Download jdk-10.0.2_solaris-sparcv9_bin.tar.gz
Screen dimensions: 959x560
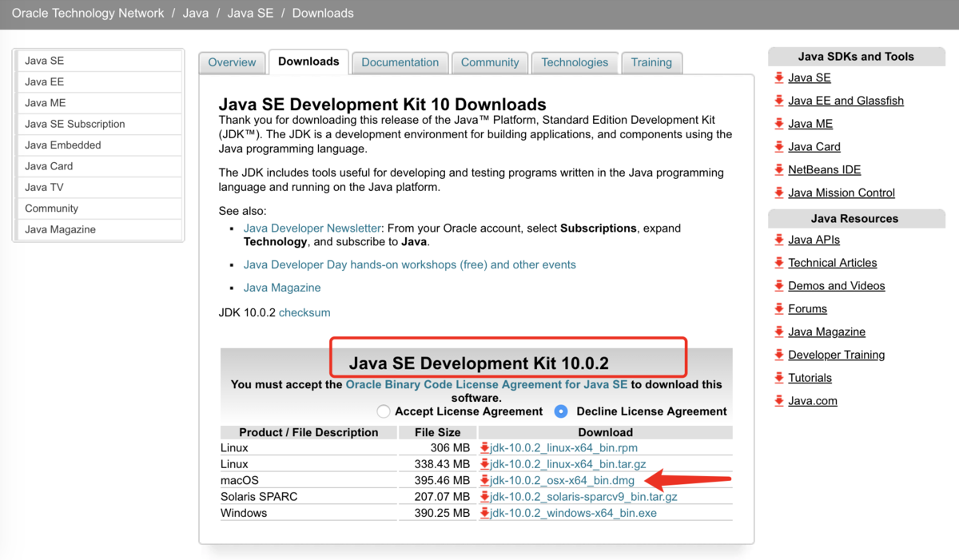tap(583, 497)
